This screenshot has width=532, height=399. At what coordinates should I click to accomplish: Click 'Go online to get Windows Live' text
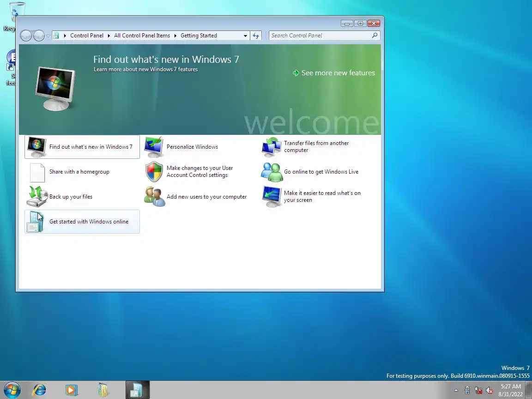click(x=321, y=172)
